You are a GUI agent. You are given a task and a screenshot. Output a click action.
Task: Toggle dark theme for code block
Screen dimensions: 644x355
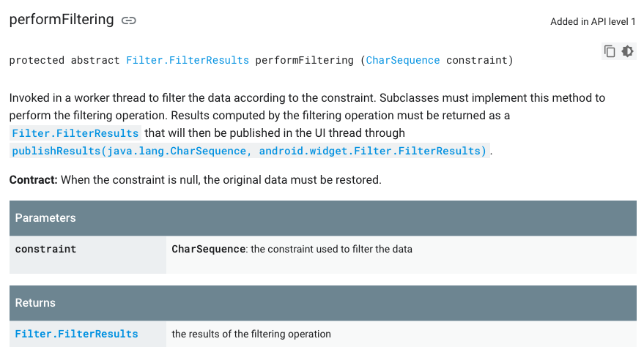click(627, 51)
